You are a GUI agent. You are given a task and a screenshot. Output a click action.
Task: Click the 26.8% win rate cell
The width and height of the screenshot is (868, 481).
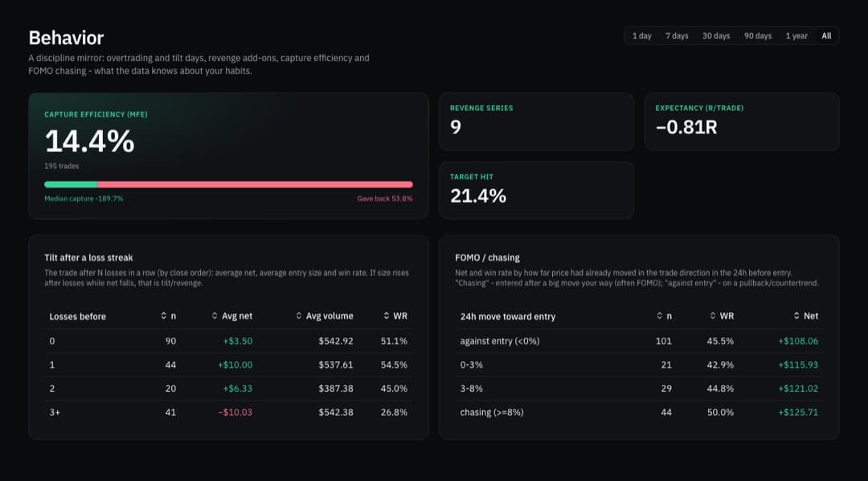tap(394, 413)
